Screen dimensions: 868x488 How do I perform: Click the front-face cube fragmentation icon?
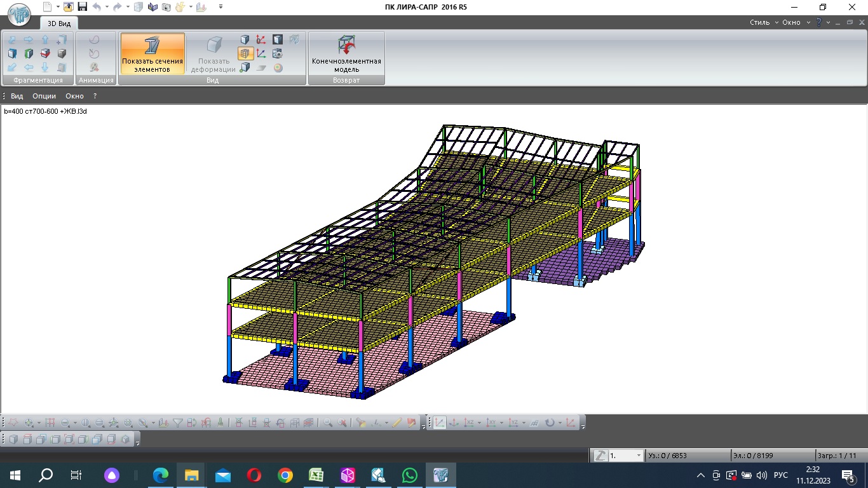click(12, 54)
